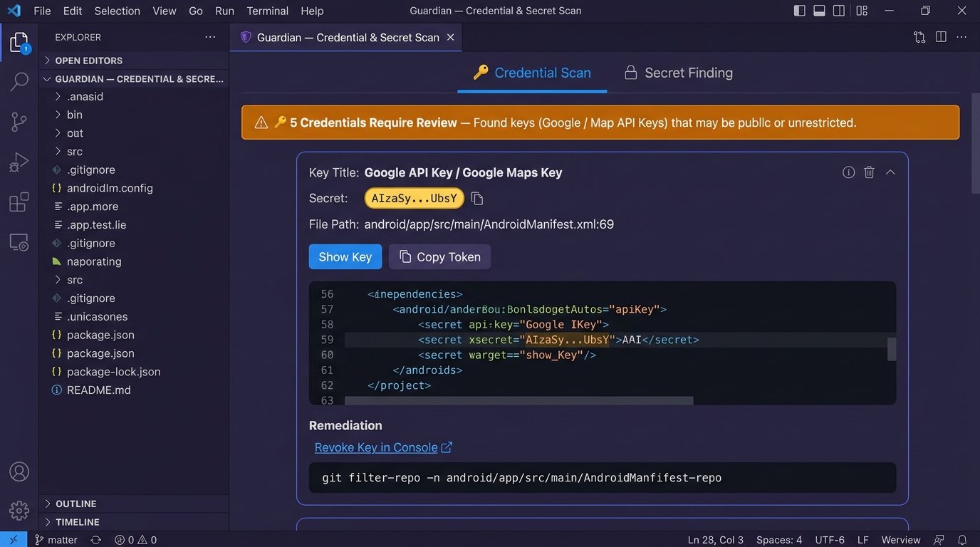Expand the bin folder
This screenshot has width=980, height=547.
[x=134, y=115]
